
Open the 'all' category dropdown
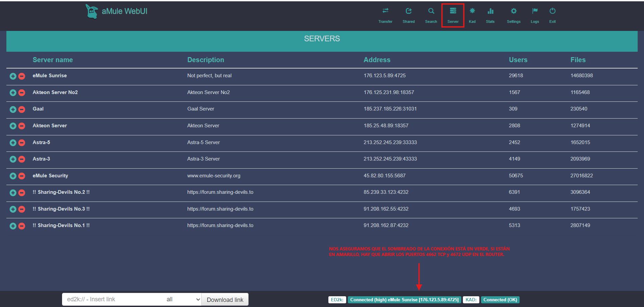183,299
